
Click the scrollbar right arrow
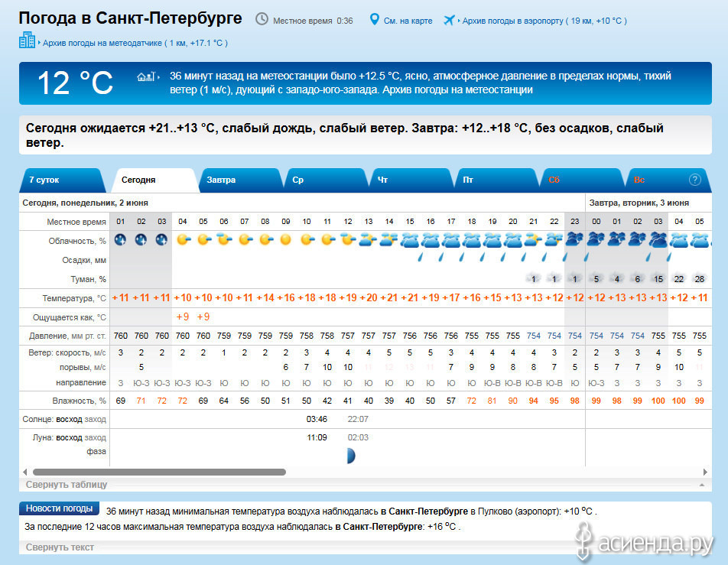tap(705, 472)
